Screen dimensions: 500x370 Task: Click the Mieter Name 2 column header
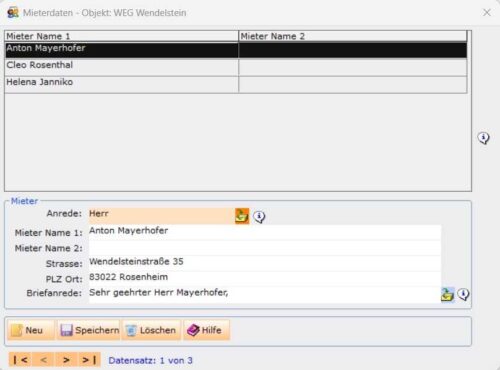tap(353, 36)
